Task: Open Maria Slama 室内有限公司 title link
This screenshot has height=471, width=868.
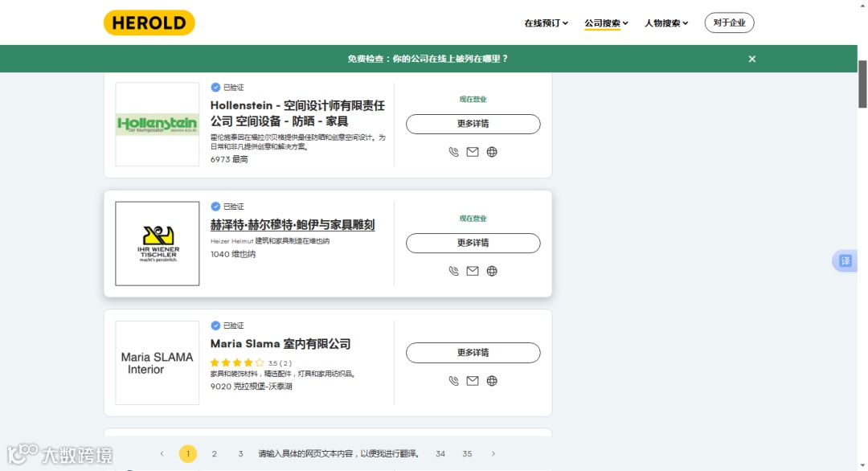Action: pos(280,344)
